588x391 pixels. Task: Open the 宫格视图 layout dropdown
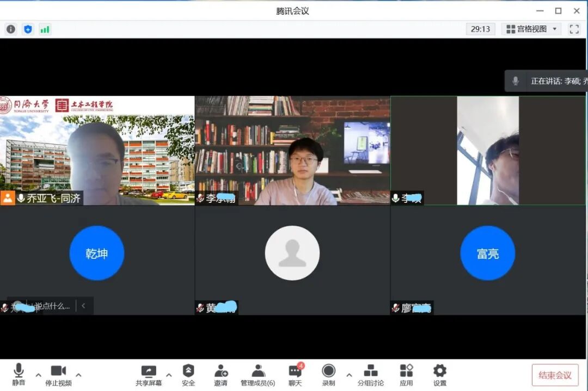[x=531, y=29]
